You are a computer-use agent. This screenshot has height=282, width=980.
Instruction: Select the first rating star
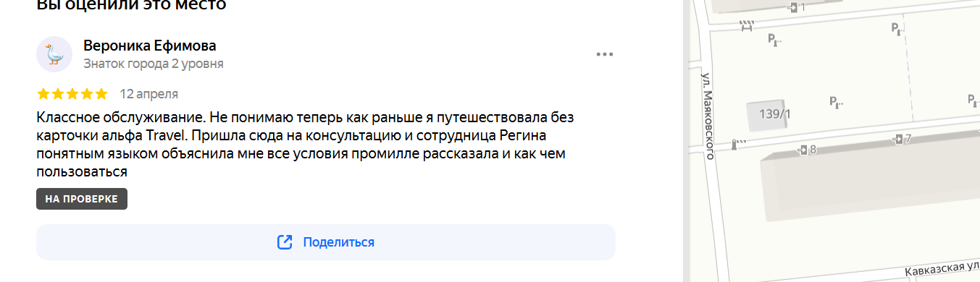coord(43,94)
